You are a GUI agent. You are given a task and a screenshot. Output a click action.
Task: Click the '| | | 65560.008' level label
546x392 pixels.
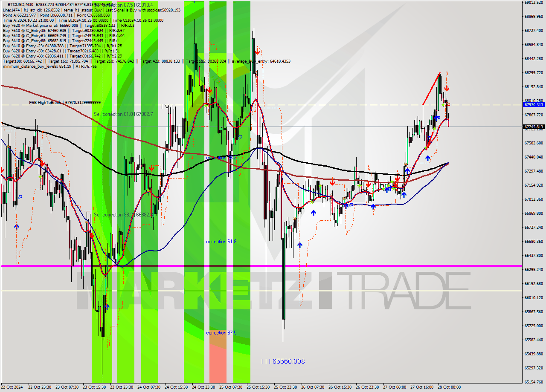coord(283,361)
